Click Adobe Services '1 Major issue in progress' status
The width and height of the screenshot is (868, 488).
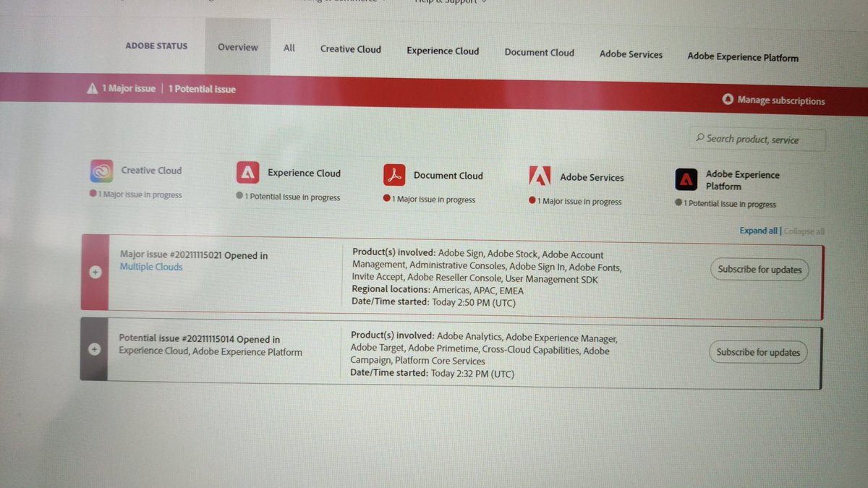[579, 202]
